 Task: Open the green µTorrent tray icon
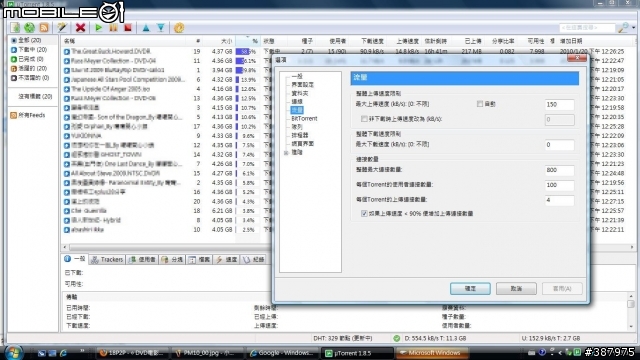[x=577, y=352]
